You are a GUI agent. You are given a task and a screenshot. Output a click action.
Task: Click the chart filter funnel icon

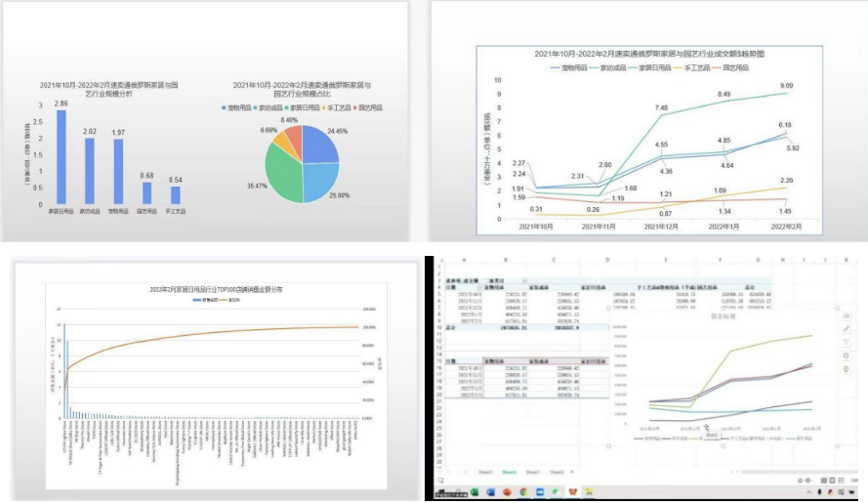846,343
